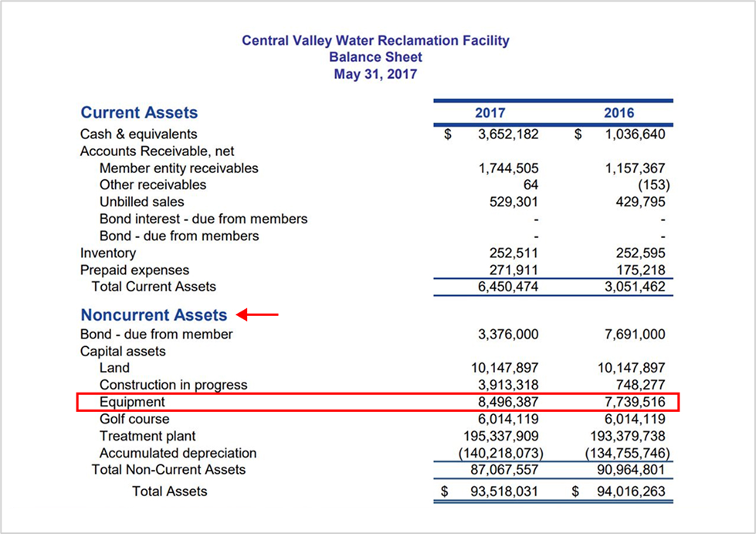The height and width of the screenshot is (534, 756).
Task: Click the Treatment plant row label
Action: (x=147, y=436)
